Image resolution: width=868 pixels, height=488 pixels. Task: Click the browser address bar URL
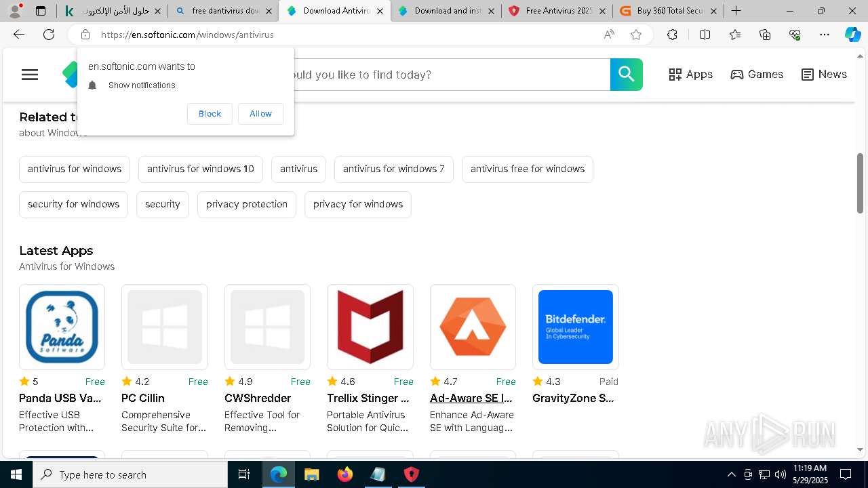coord(187,35)
